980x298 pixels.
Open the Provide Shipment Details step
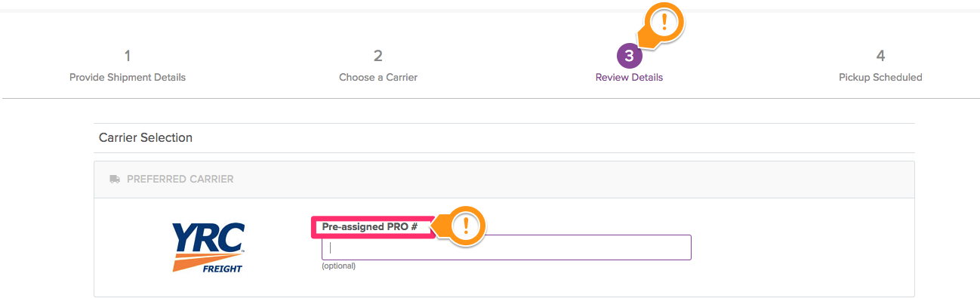pyautogui.click(x=128, y=77)
